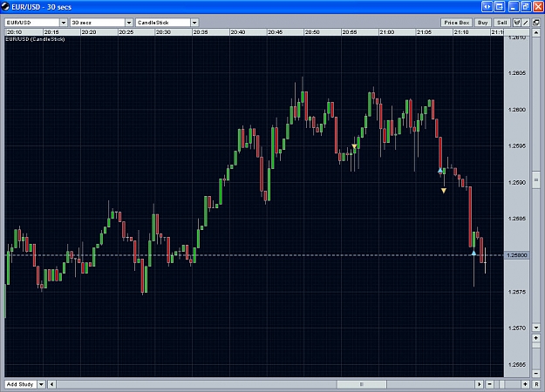Click the 20:45 time axis label
This screenshot has width=545, height=392.
[275, 32]
